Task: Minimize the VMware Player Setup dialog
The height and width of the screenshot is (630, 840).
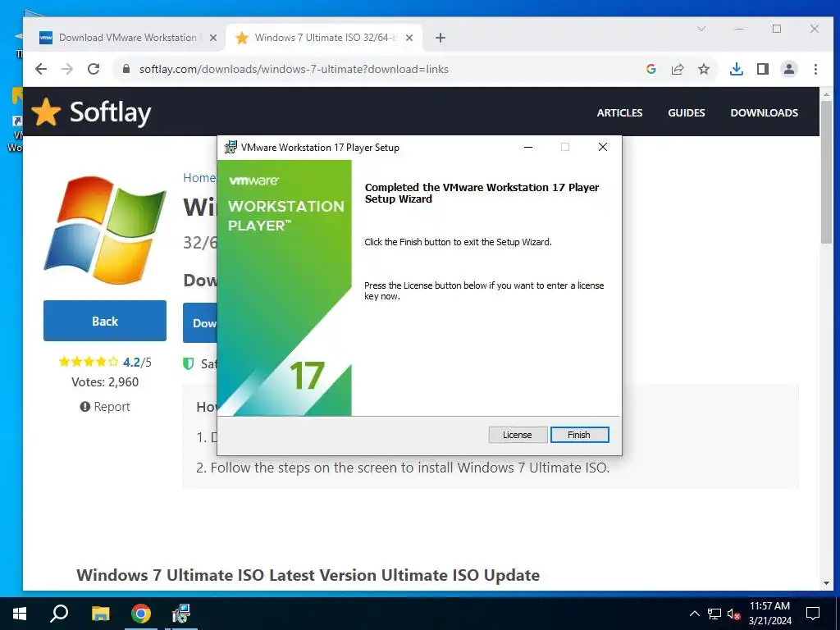Action: [528, 148]
